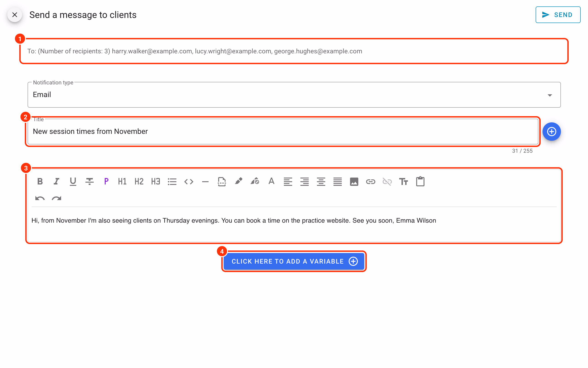Underline the selected text
The width and height of the screenshot is (588, 368).
73,181
